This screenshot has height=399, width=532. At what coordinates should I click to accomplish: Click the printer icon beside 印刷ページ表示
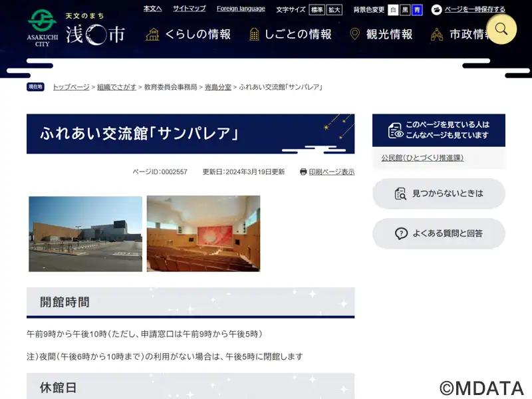click(x=303, y=172)
